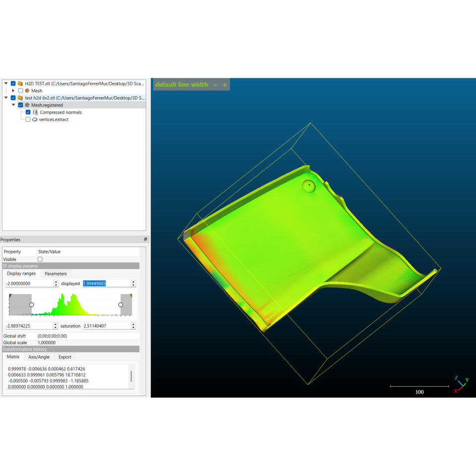Float the Properties panel with its dock icon

(x=145, y=239)
